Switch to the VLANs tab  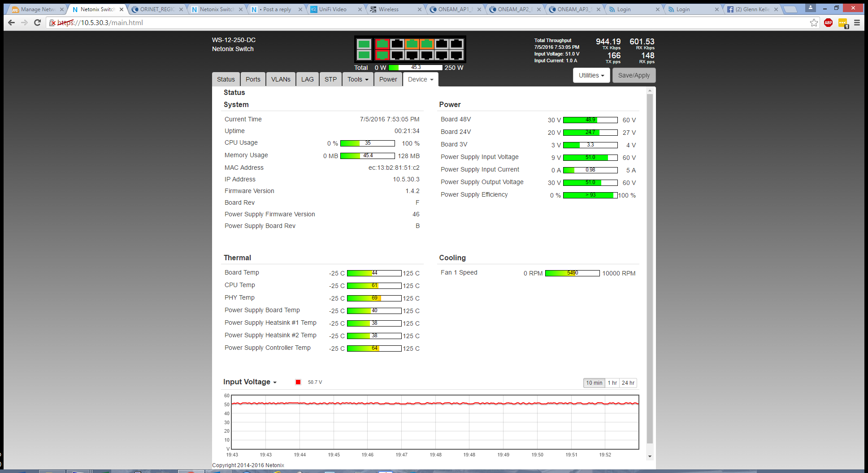pyautogui.click(x=281, y=80)
